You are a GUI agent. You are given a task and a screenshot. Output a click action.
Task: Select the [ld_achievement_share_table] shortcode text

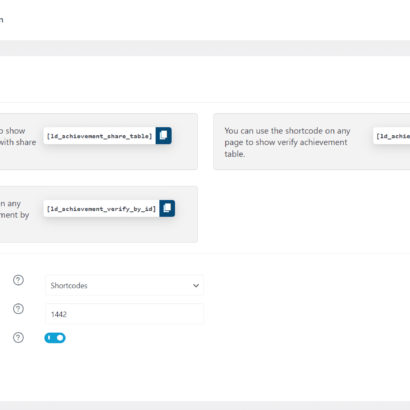click(x=99, y=136)
